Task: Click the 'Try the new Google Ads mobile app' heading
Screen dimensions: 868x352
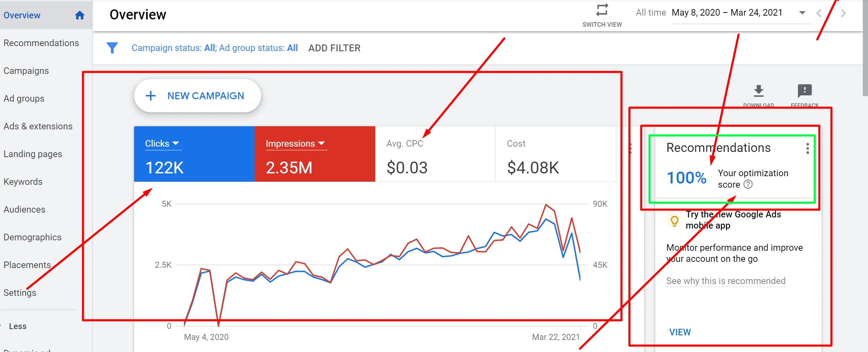Action: click(733, 220)
